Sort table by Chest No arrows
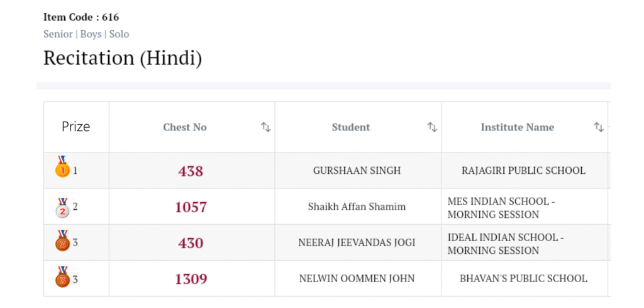Image resolution: width=644 pixels, height=308 pixels. [x=265, y=127]
